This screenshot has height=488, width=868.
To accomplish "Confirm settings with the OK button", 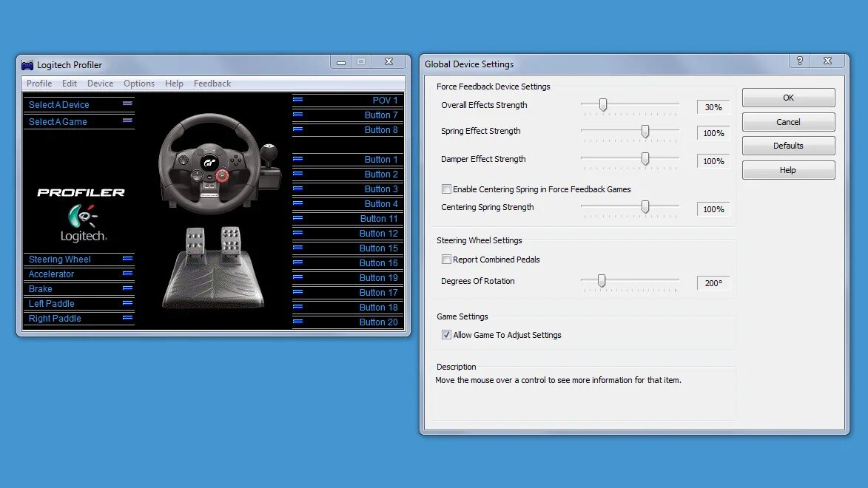I will (788, 98).
